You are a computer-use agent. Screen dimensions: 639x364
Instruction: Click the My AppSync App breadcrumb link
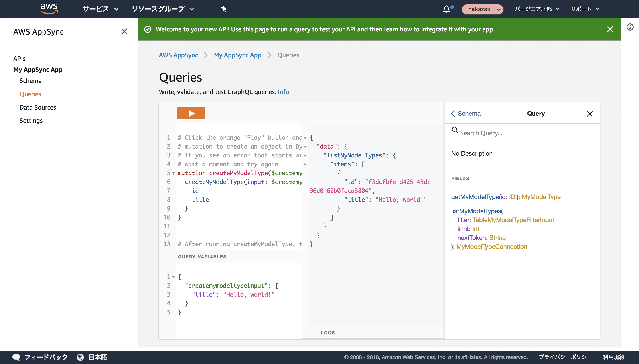[x=237, y=55]
